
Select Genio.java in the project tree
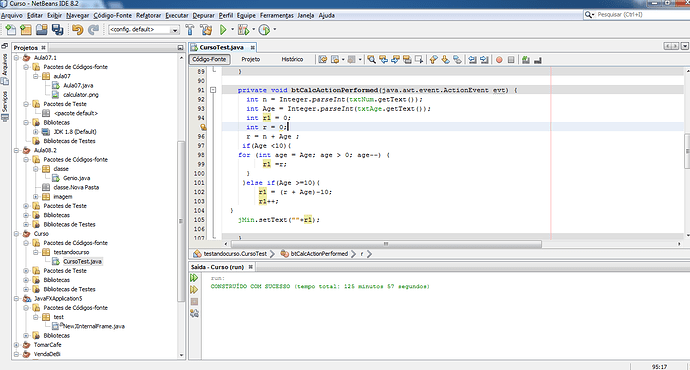coord(76,178)
